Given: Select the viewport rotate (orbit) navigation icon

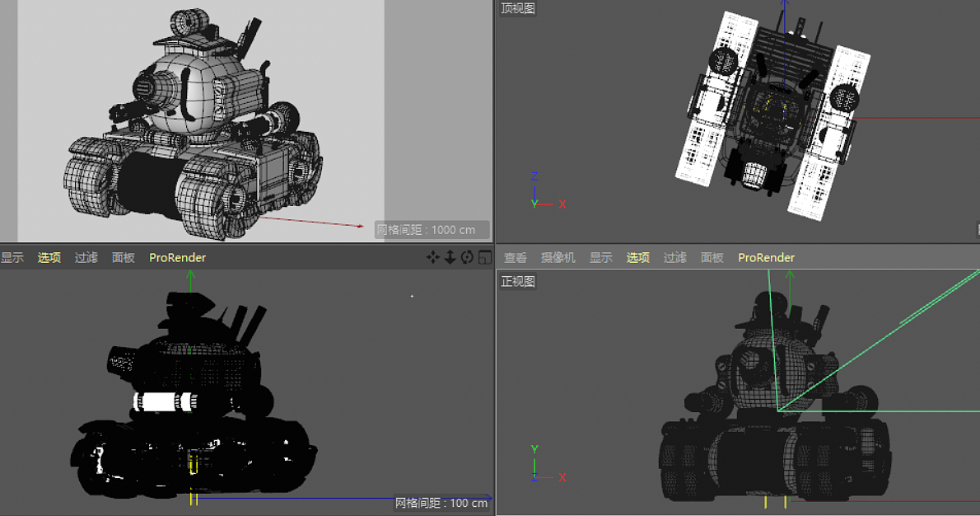Looking at the screenshot, I should click(x=467, y=257).
